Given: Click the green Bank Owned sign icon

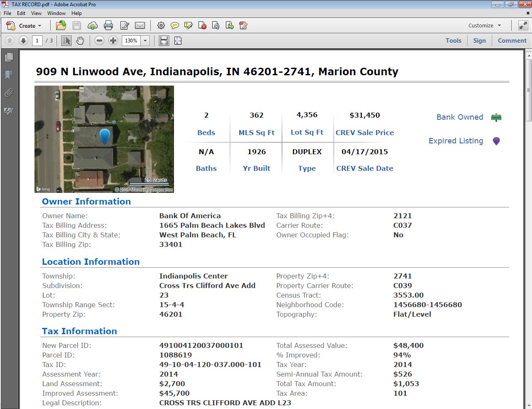Looking at the screenshot, I should point(496,117).
